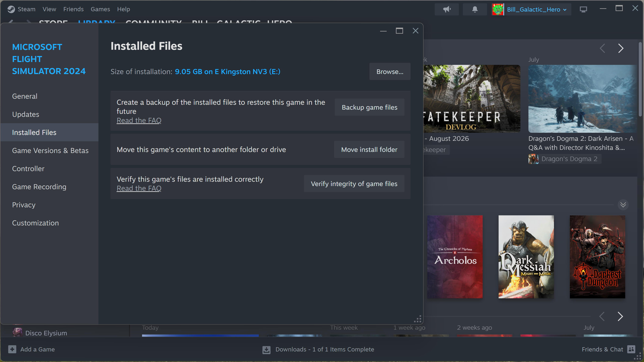Image resolution: width=644 pixels, height=362 pixels.
Task: Go to next recent games arrow
Action: click(x=620, y=316)
